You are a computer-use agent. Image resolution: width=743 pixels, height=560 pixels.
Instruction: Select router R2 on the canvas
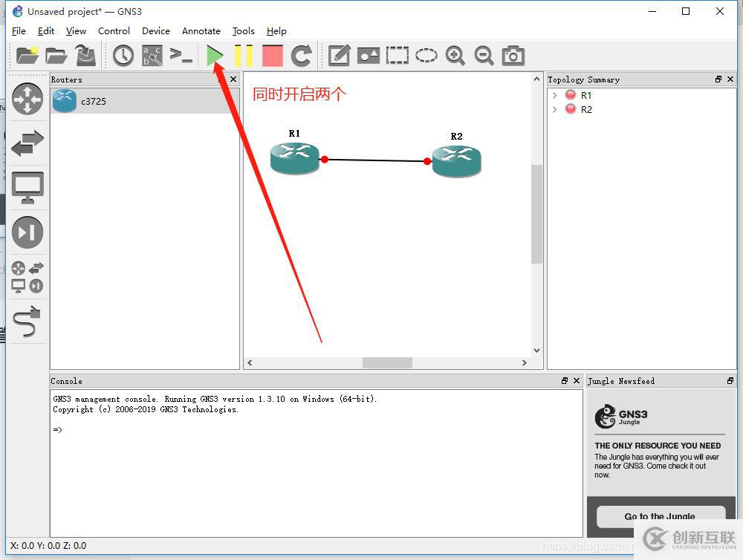456,161
